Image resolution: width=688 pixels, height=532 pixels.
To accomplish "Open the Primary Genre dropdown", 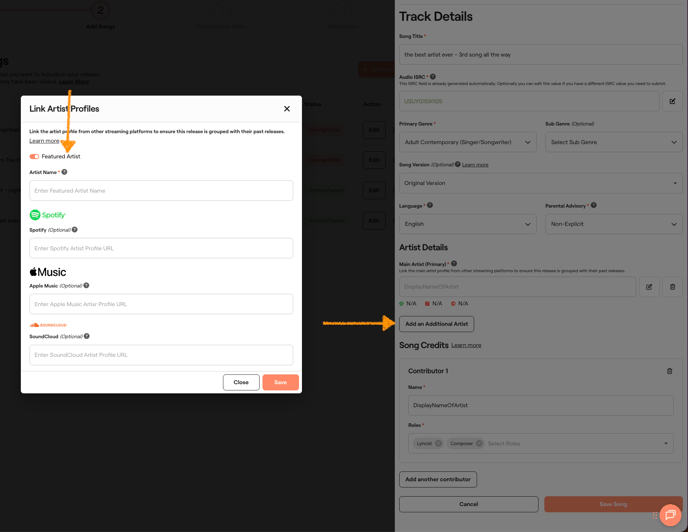I will tap(468, 142).
